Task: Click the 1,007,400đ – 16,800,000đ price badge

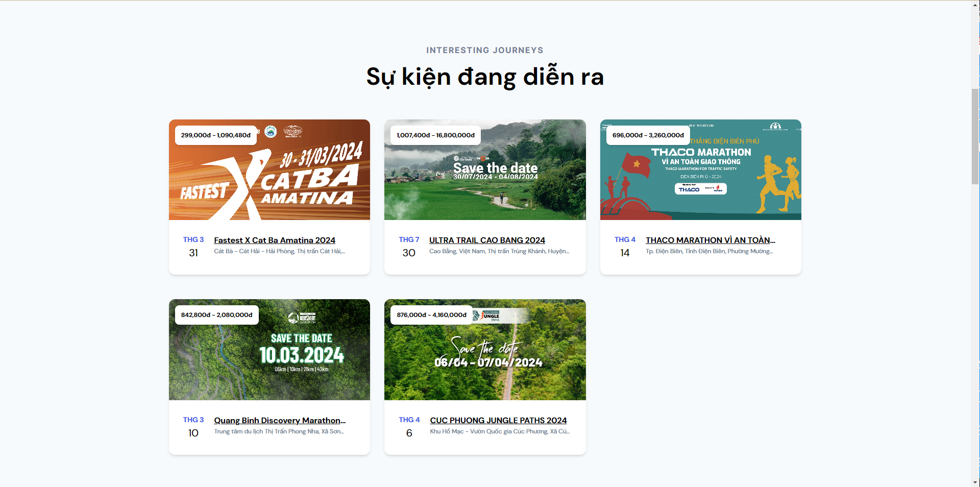Action: point(436,135)
